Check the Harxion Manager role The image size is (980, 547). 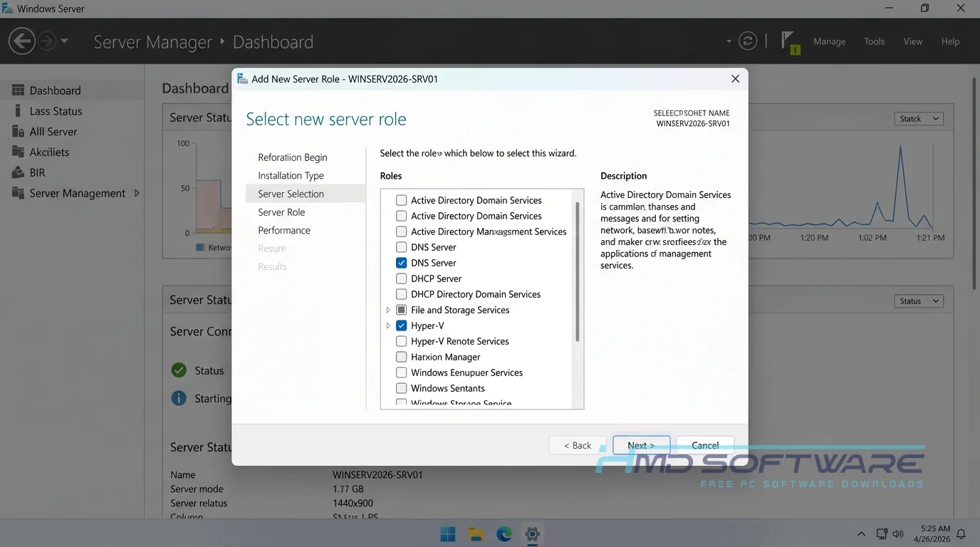click(401, 357)
